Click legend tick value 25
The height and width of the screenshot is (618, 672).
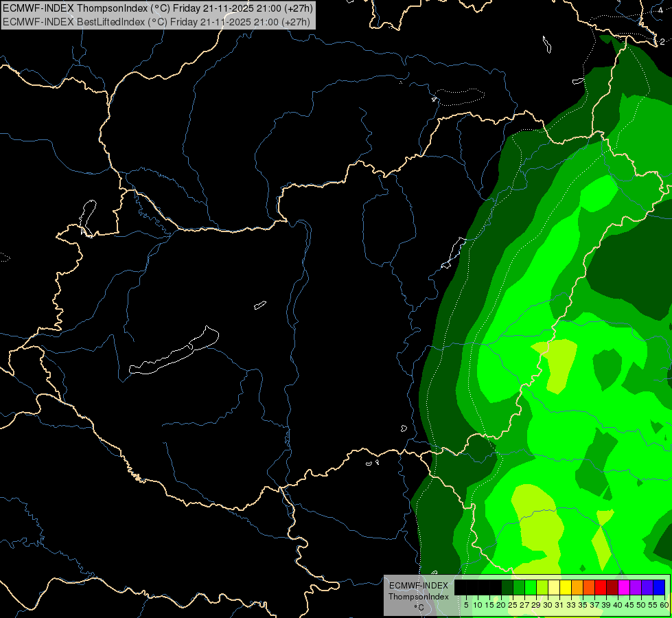tap(513, 605)
